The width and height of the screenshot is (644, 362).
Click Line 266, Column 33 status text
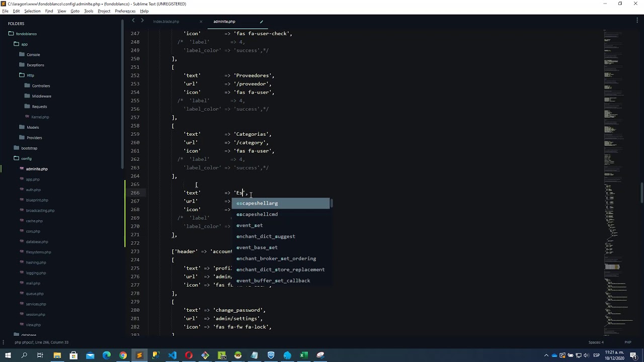[51, 342]
